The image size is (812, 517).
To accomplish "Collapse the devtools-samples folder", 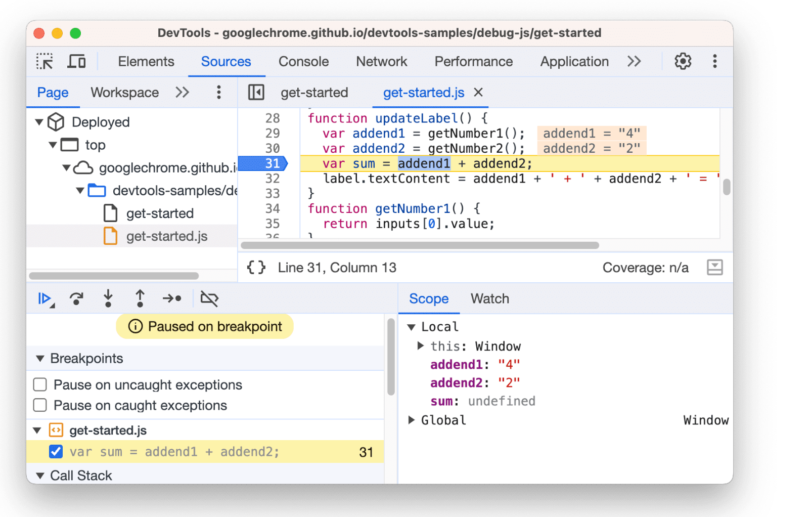I will pos(80,190).
